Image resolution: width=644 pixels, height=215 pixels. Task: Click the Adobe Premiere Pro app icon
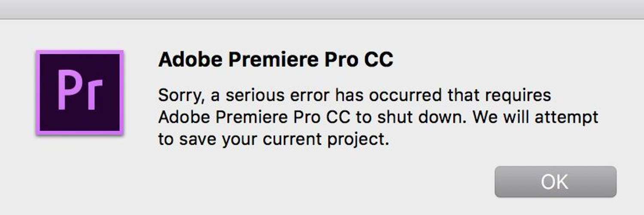(79, 92)
